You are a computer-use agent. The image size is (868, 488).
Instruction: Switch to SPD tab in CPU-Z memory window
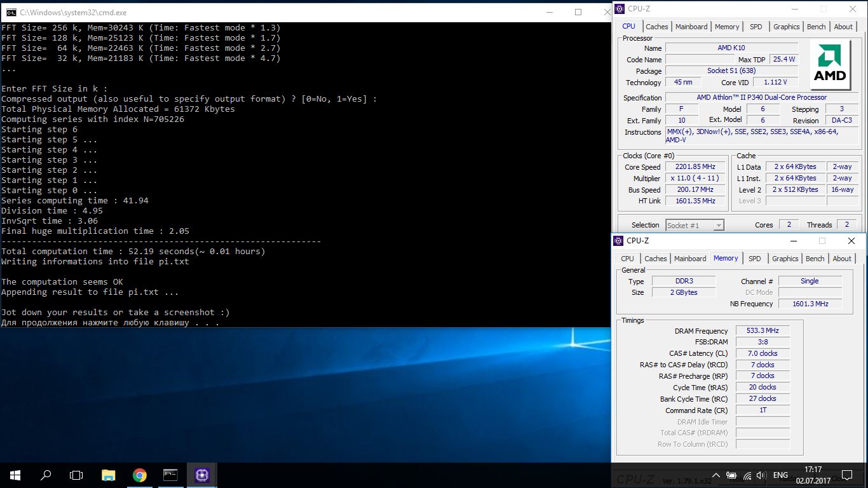pyautogui.click(x=754, y=259)
